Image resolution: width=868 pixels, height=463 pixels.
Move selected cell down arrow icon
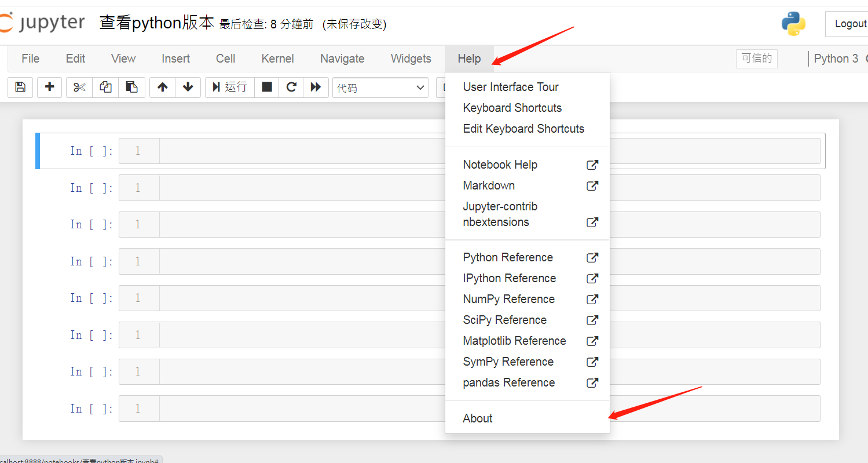coord(188,87)
